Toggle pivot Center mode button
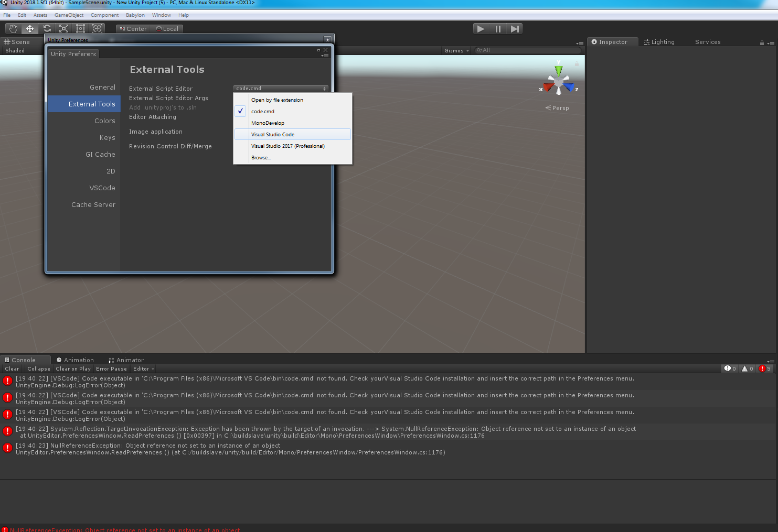The height and width of the screenshot is (532, 778). coord(133,29)
